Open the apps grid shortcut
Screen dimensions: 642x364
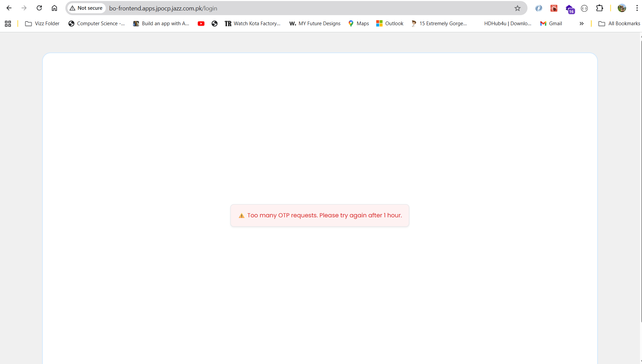[x=8, y=24]
